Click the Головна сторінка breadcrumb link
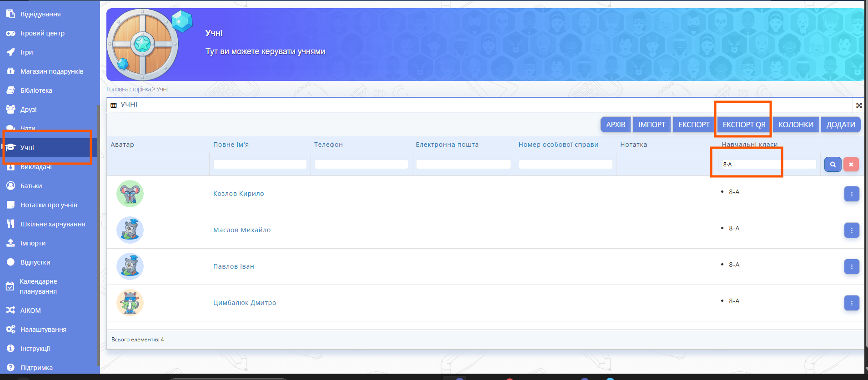The image size is (868, 380). pos(129,89)
